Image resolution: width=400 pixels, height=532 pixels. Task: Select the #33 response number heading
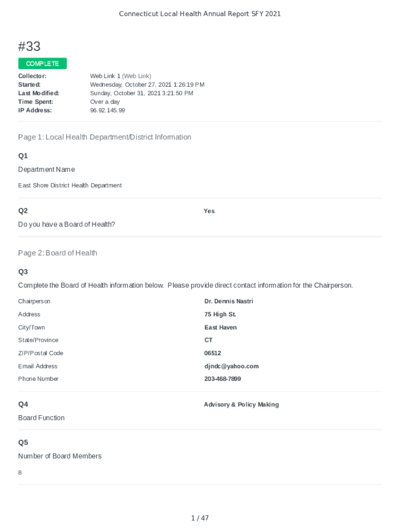pyautogui.click(x=30, y=47)
